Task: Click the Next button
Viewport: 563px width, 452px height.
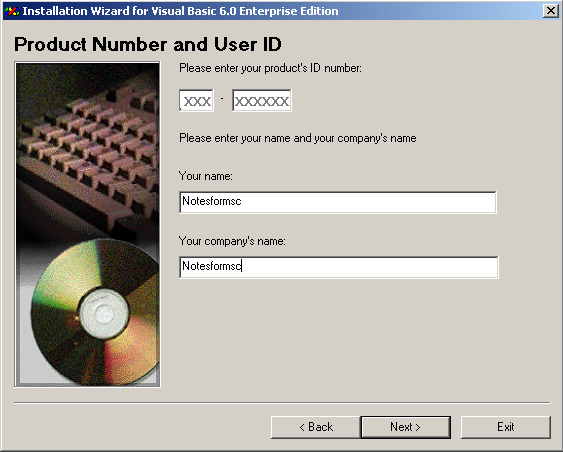Action: [405, 427]
